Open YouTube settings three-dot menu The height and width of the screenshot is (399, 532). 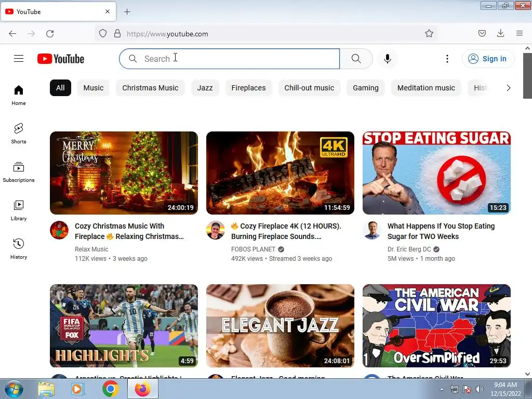[x=447, y=59]
